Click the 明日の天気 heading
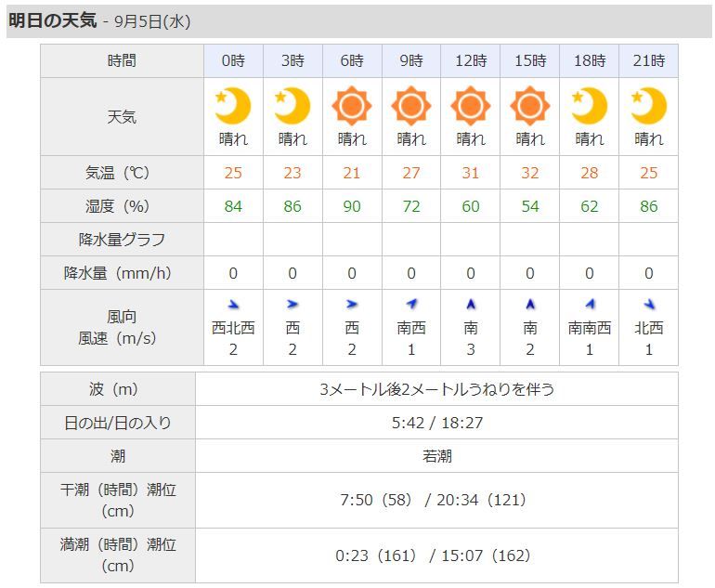 tap(53, 20)
